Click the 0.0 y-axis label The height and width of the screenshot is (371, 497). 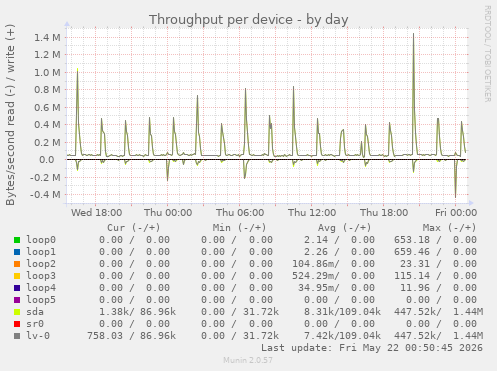tap(47, 160)
